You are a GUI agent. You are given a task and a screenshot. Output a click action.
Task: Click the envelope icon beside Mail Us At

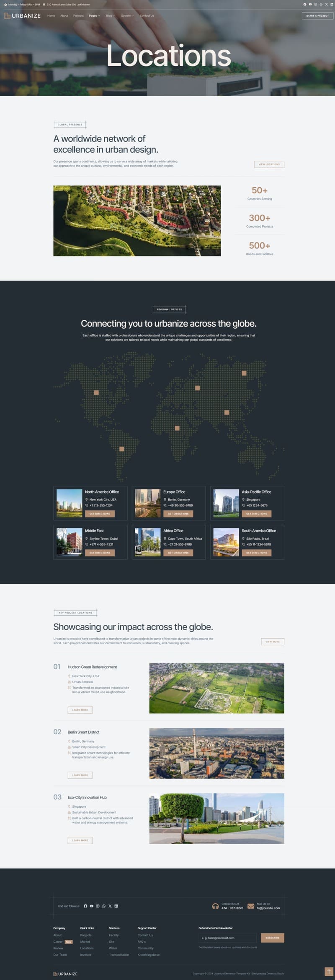click(251, 906)
